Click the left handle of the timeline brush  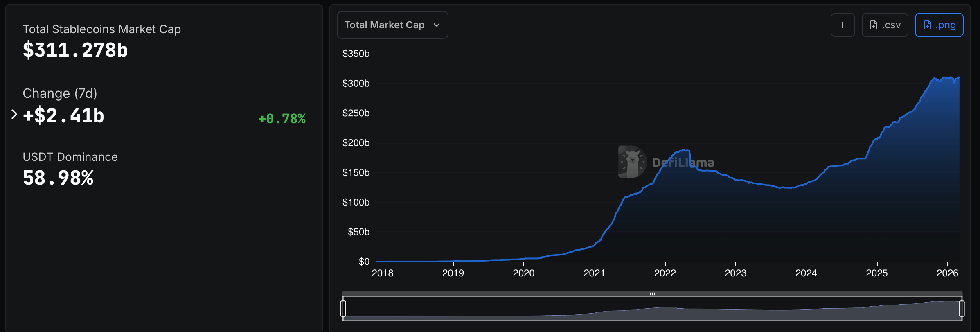(344, 309)
